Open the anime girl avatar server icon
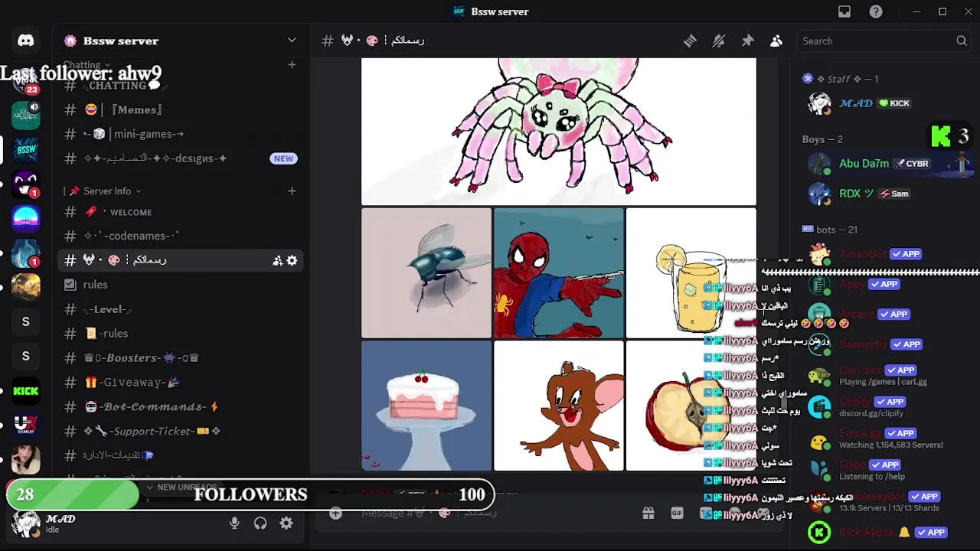 (x=25, y=458)
